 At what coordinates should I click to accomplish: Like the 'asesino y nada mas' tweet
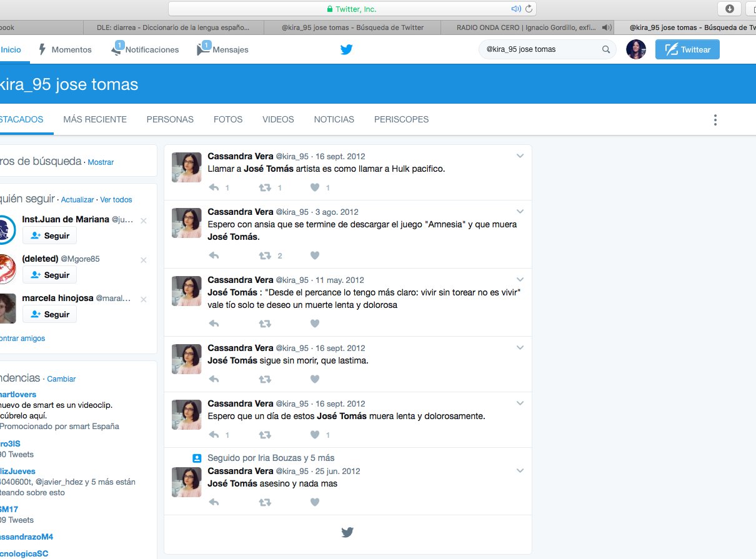pyautogui.click(x=315, y=502)
